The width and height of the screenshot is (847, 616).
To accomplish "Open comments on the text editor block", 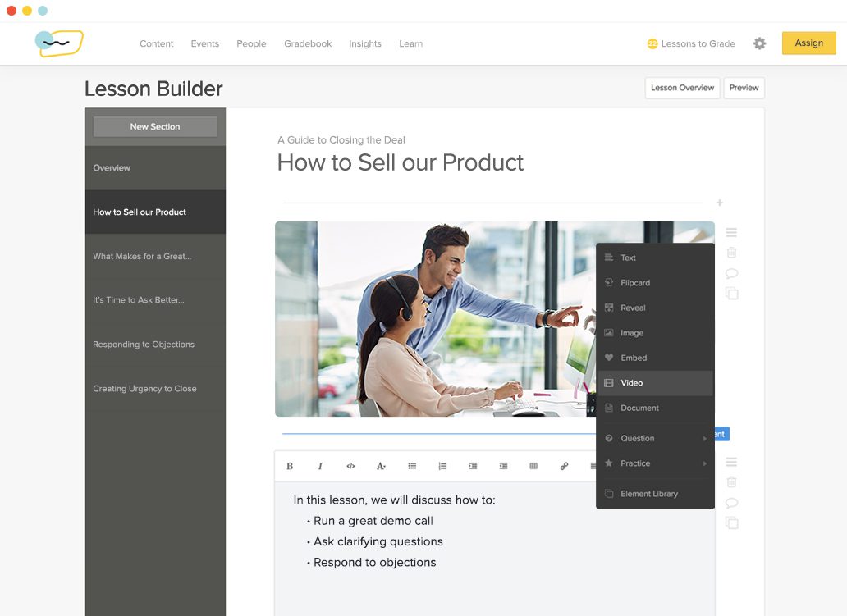I will pyautogui.click(x=731, y=503).
